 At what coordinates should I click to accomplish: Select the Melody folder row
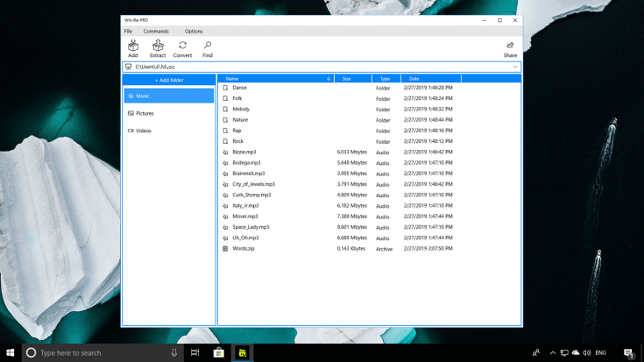(x=241, y=109)
